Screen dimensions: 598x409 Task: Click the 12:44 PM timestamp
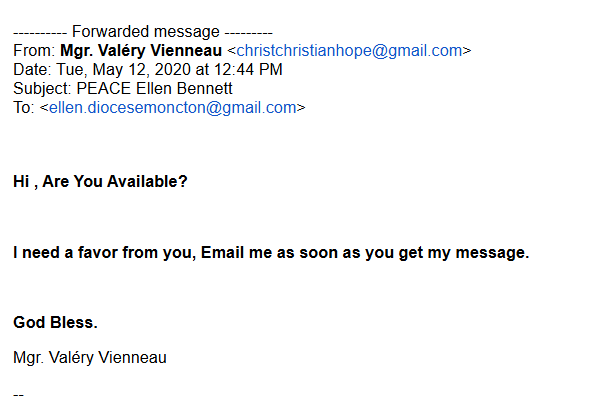(x=248, y=70)
